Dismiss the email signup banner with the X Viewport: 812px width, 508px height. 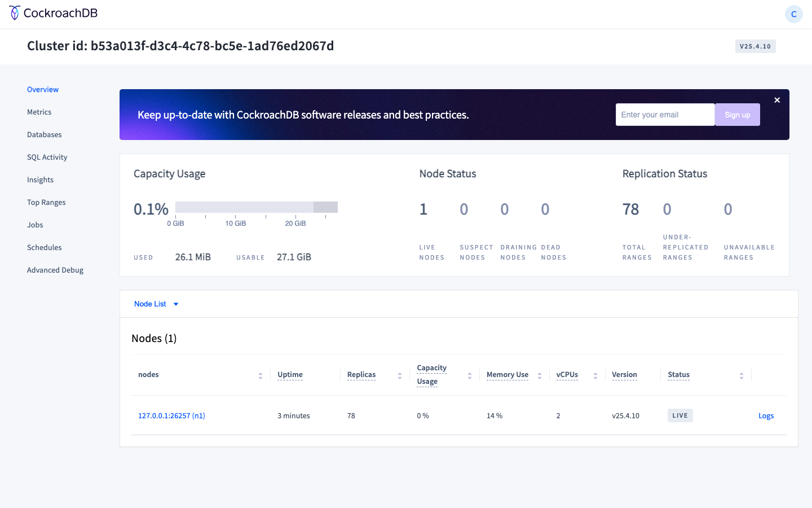(777, 100)
